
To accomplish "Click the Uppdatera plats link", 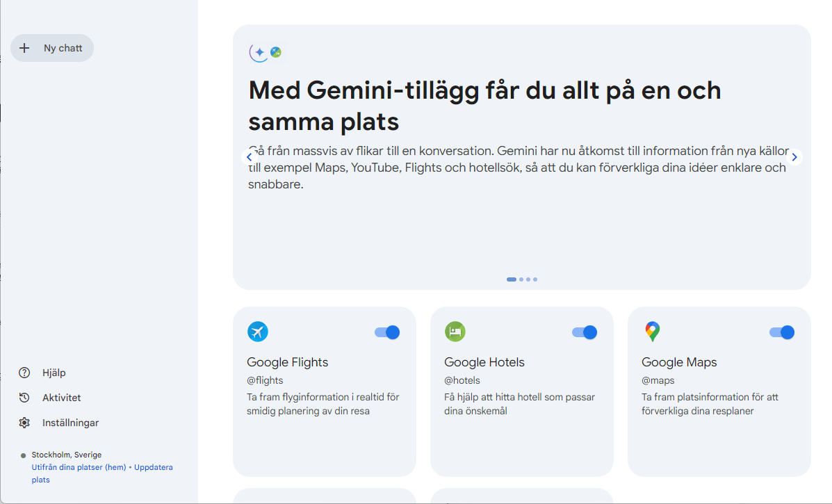I will click(x=153, y=467).
